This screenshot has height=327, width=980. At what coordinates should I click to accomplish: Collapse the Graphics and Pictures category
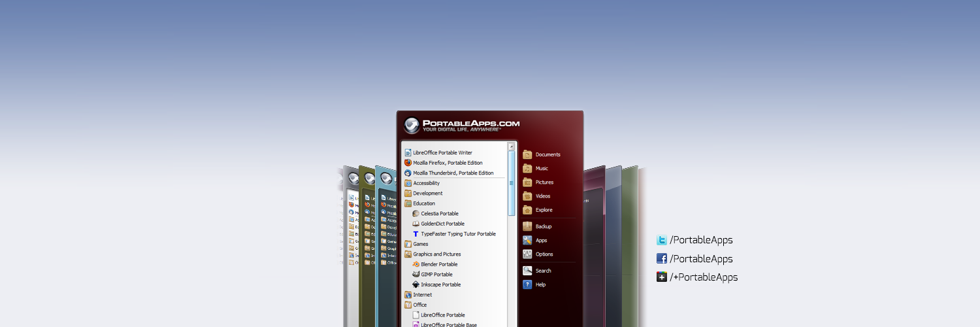[433, 254]
